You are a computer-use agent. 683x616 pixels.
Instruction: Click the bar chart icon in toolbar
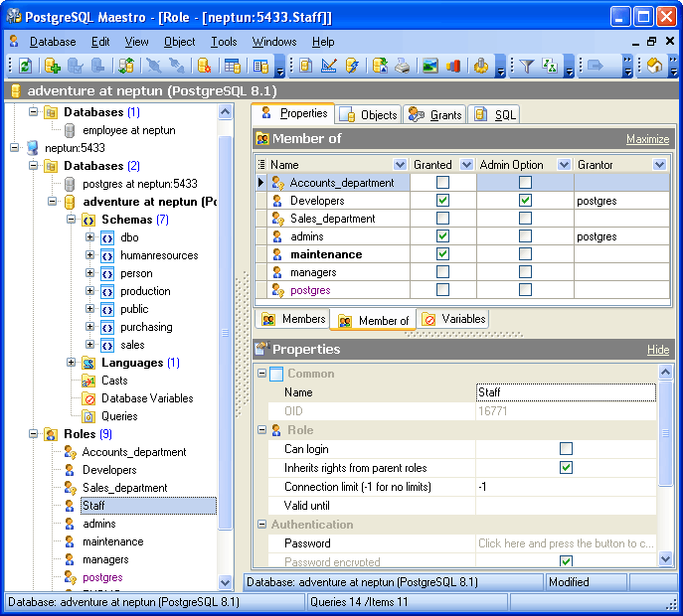tap(453, 67)
